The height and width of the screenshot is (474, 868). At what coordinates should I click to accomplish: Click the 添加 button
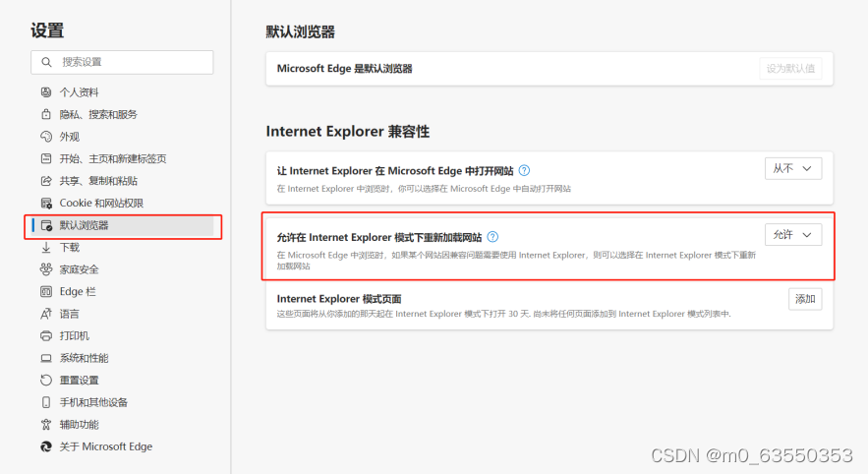(805, 299)
